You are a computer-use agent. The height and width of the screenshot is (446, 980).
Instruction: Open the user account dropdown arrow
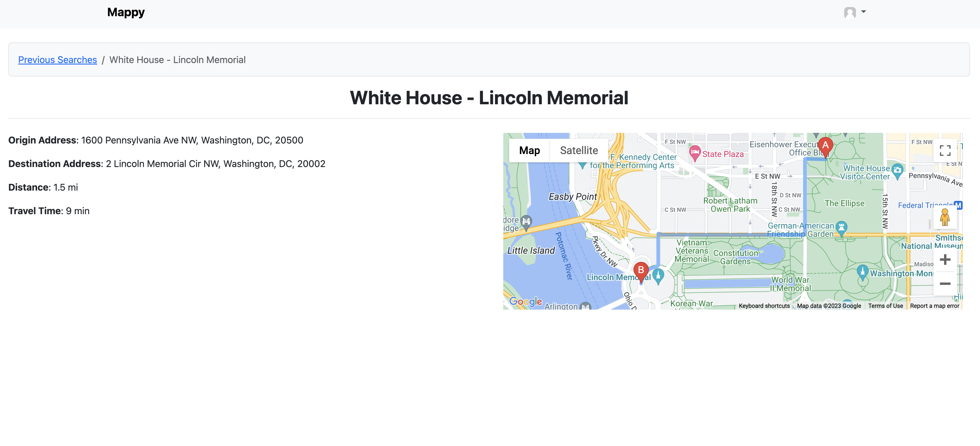(x=864, y=12)
